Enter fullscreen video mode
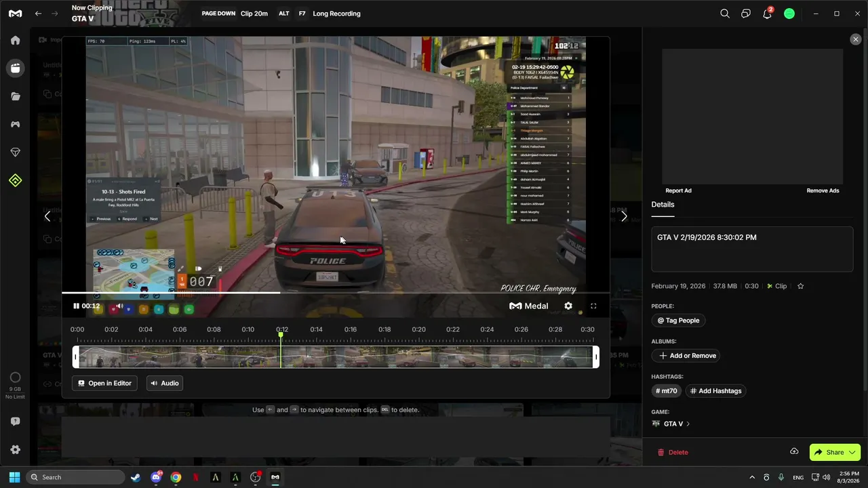The width and height of the screenshot is (868, 488). pyautogui.click(x=593, y=306)
